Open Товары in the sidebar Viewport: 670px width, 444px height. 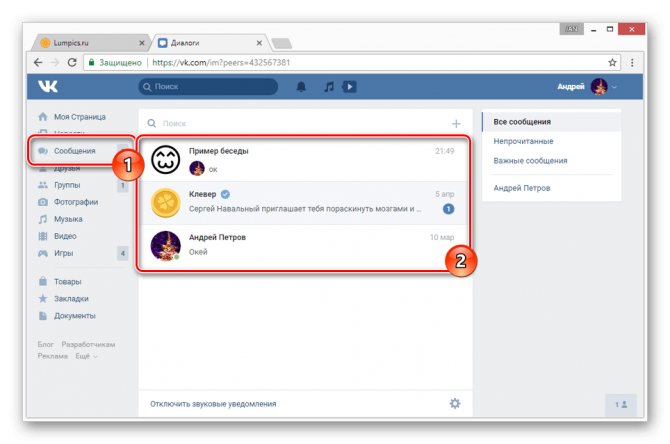(68, 282)
